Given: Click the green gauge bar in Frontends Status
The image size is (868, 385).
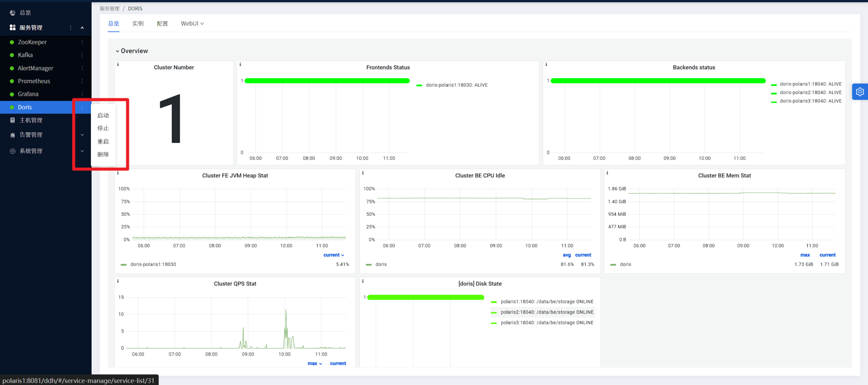Looking at the screenshot, I should [x=327, y=81].
